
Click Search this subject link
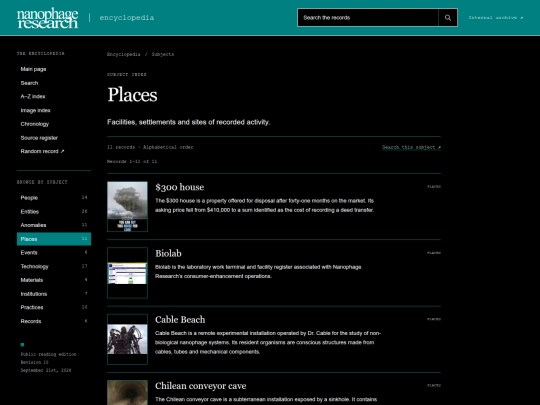pyautogui.click(x=412, y=147)
